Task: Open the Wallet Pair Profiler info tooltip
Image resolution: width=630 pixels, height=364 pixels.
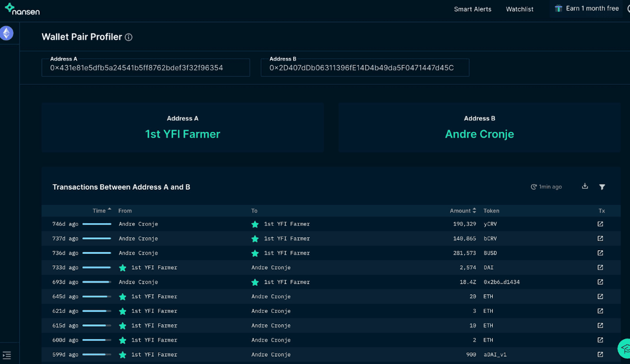Action: tap(129, 38)
